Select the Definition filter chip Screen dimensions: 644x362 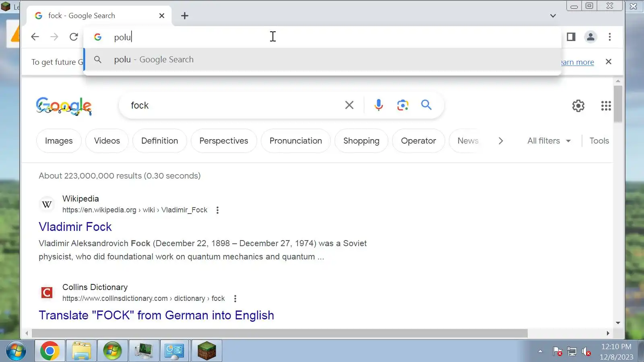[x=159, y=141]
